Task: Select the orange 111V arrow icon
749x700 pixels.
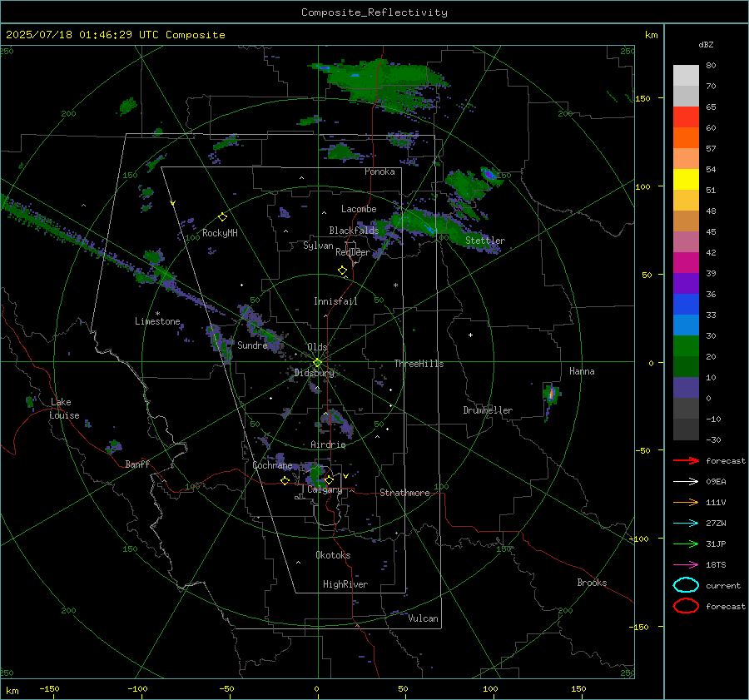Action: pos(686,502)
